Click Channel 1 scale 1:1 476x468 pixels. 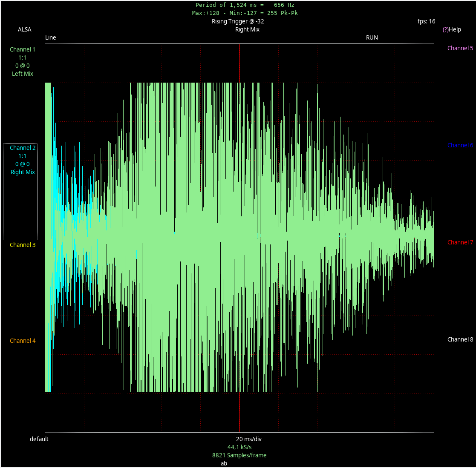pyautogui.click(x=23, y=57)
